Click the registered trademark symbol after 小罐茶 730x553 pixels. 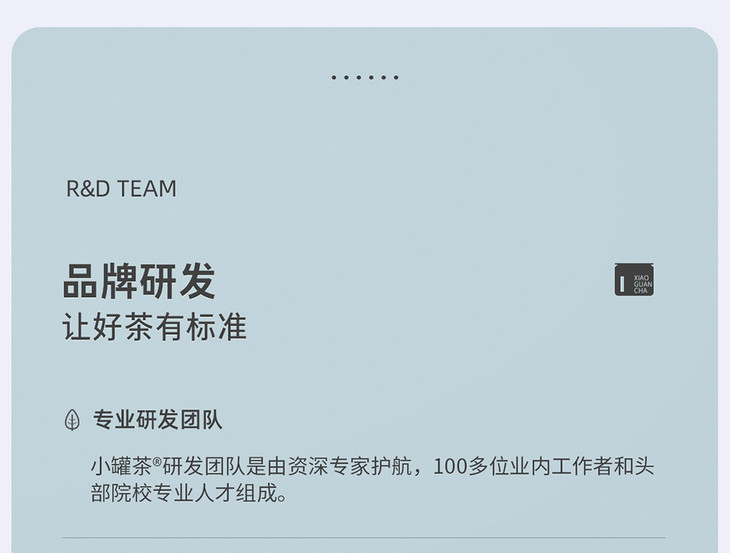pyautogui.click(x=156, y=461)
